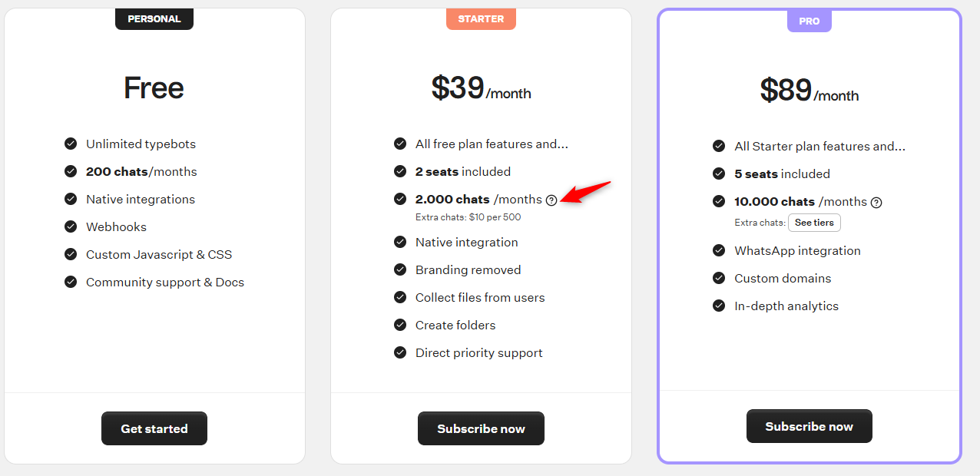The width and height of the screenshot is (980, 476).
Task: Click checkmark icon next to WhatsApp integration
Action: click(719, 250)
